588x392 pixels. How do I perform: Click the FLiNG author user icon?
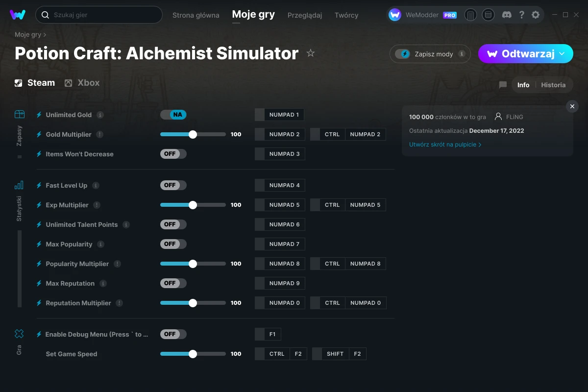pos(498,117)
